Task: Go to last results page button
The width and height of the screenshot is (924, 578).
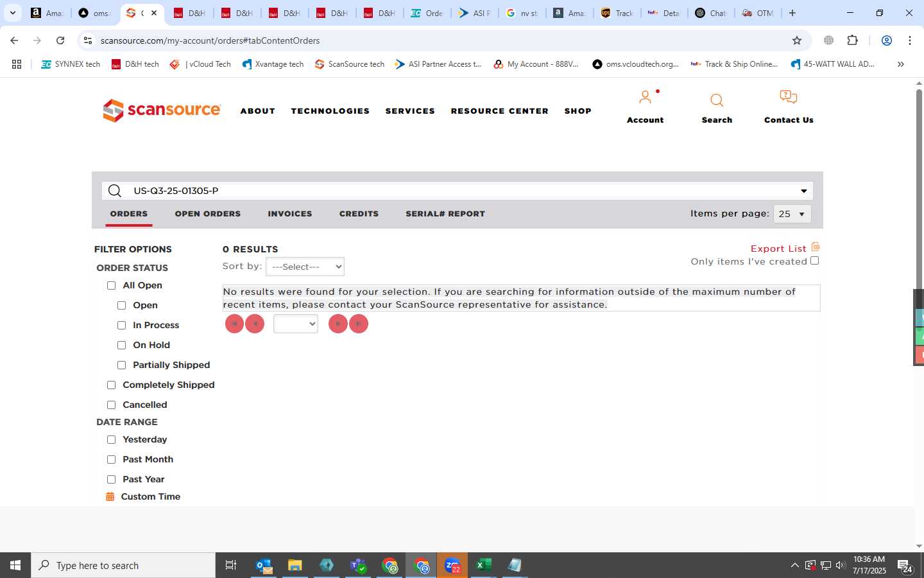Action: coord(358,324)
